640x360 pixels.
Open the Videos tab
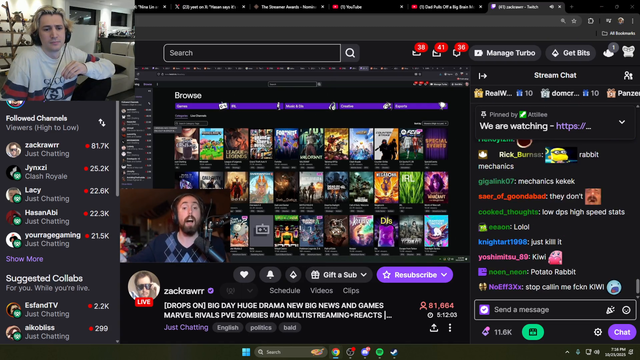coord(321,291)
